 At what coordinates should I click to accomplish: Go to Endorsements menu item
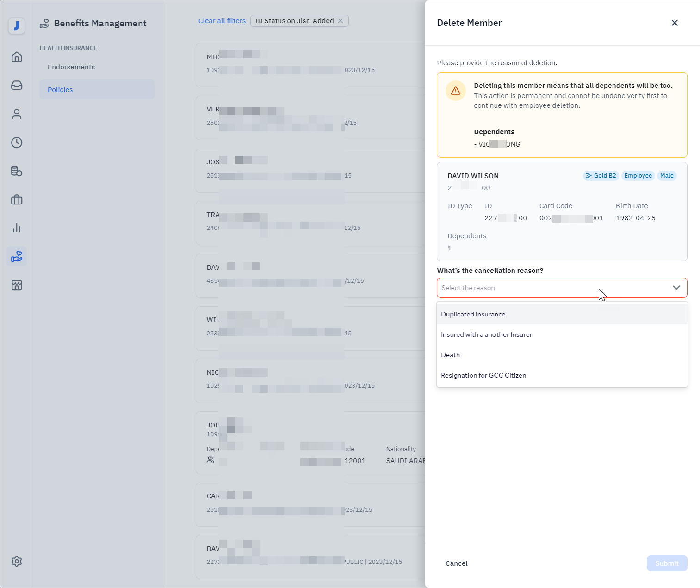tap(71, 67)
